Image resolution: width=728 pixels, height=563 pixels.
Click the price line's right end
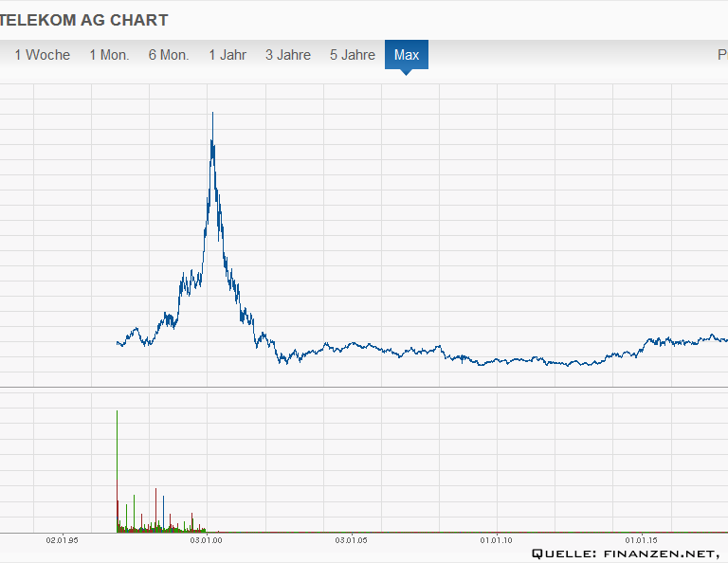tap(725, 339)
